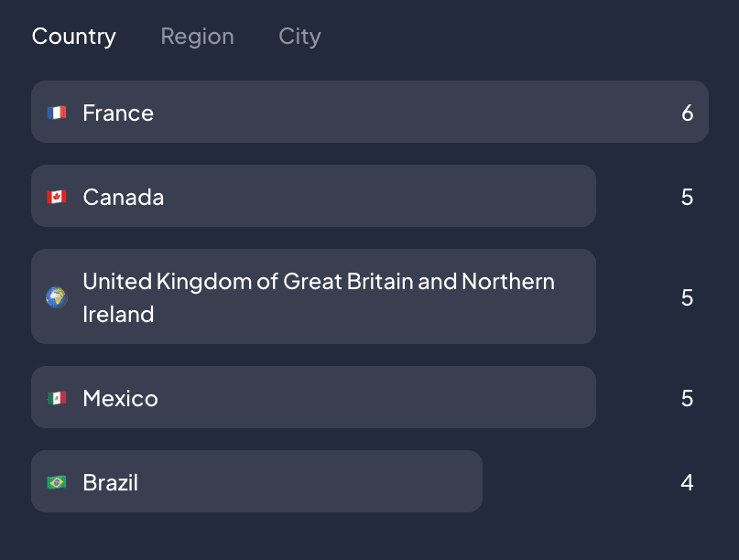Click the Mexico flag icon
Viewport: 739px width, 560px height.
(57, 398)
